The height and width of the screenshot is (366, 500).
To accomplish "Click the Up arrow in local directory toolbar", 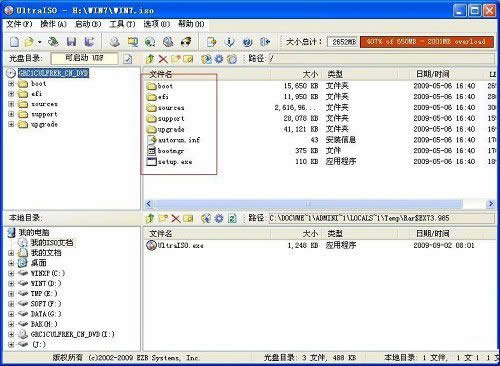I will point(150,218).
